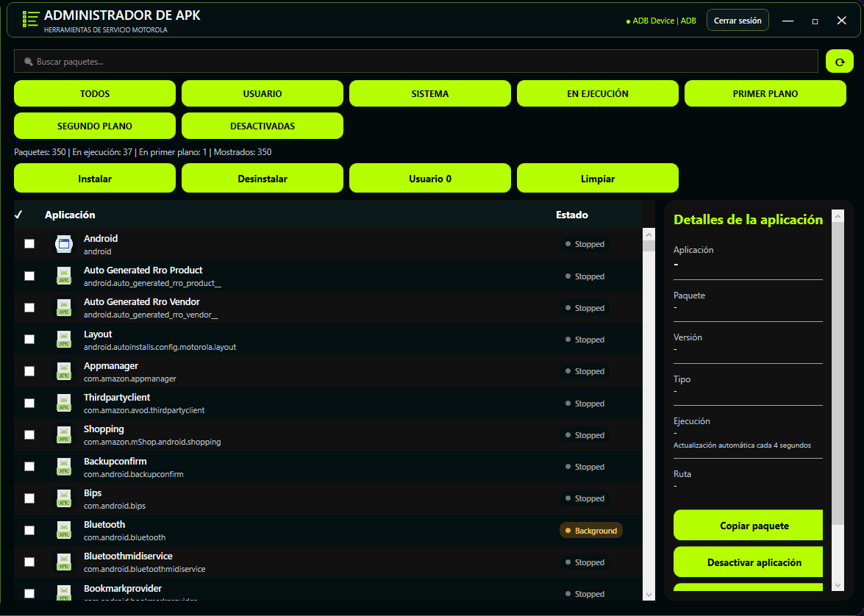Viewport: 864px width, 616px height.
Task: Filter by USUARIO apps
Action: (263, 93)
